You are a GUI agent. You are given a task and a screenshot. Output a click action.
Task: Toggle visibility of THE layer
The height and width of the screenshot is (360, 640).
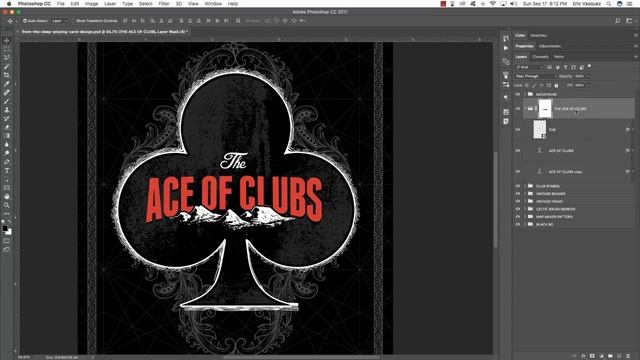click(x=518, y=130)
